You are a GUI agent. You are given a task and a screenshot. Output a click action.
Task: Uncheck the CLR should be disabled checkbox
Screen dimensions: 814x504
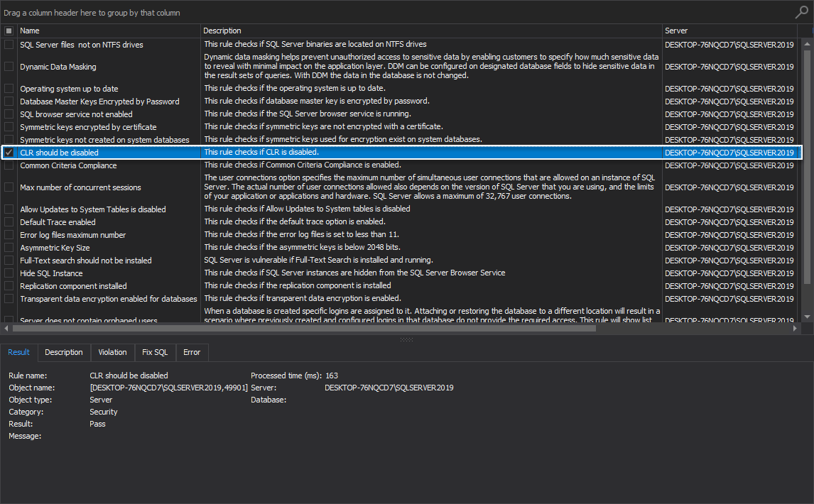[9, 153]
